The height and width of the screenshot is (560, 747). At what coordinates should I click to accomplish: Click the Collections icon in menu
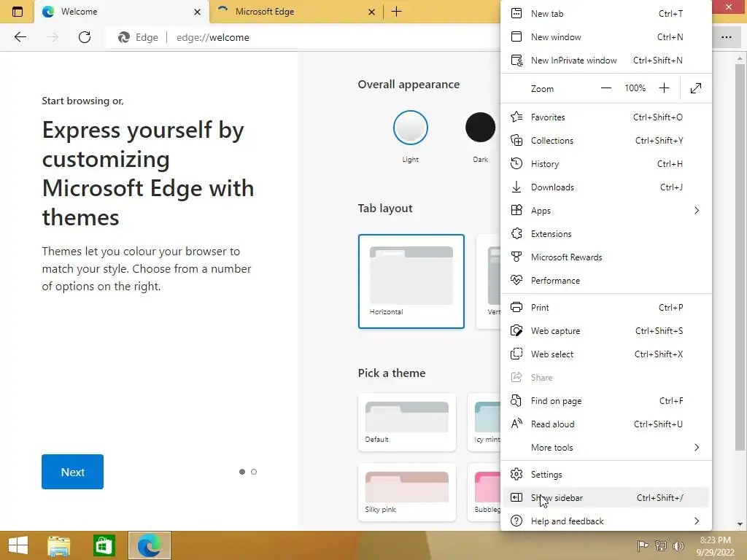point(516,140)
